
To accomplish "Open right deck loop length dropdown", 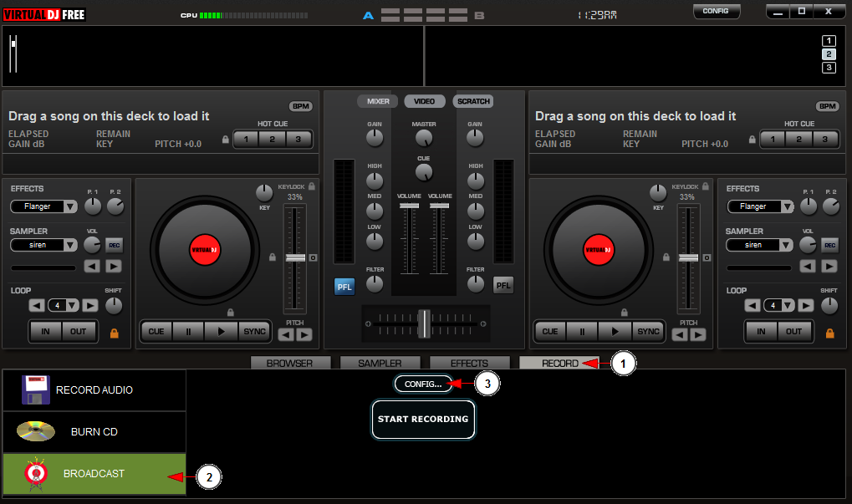I will point(788,305).
